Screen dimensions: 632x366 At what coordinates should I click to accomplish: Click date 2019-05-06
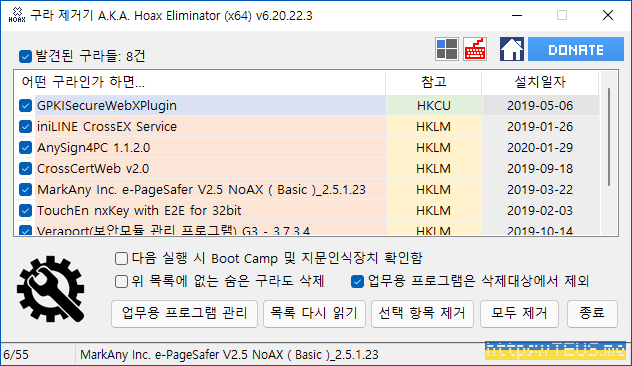click(x=540, y=106)
